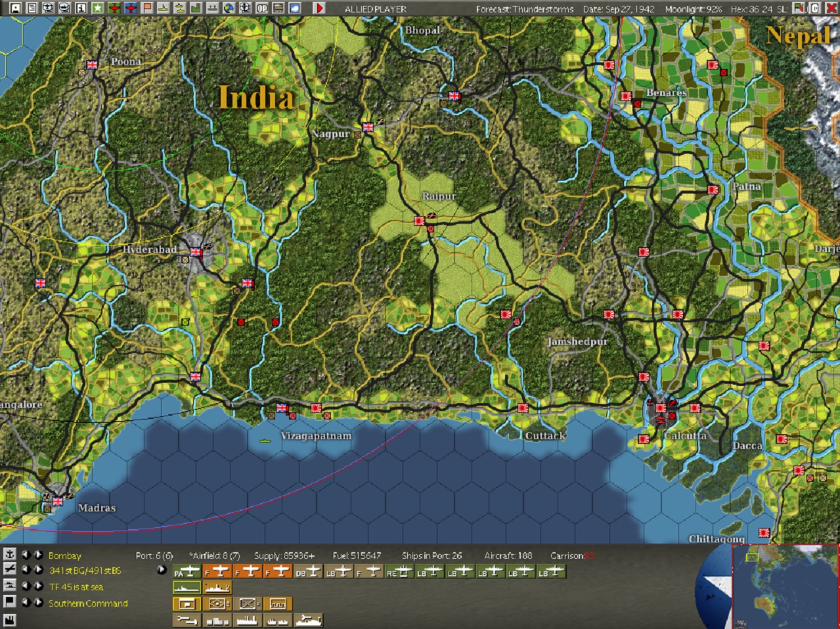
Task: Click the green star icon in toolbar
Action: coord(97,8)
